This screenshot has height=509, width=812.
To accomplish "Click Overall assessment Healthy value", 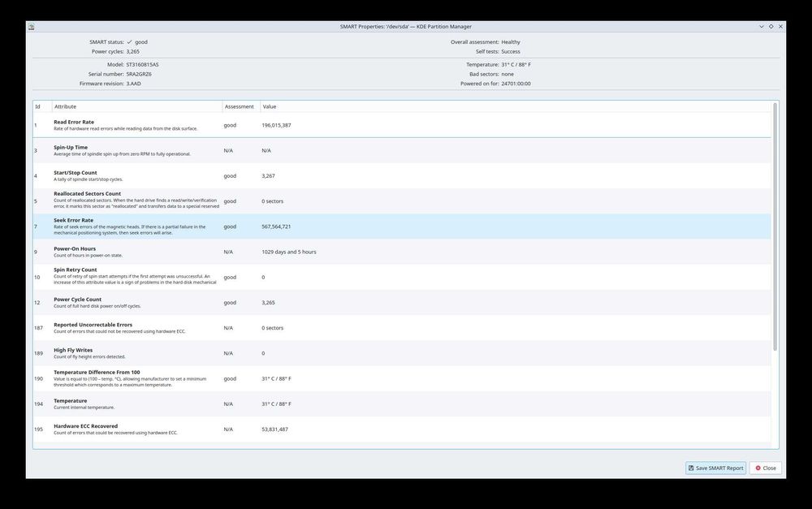I will coord(511,42).
